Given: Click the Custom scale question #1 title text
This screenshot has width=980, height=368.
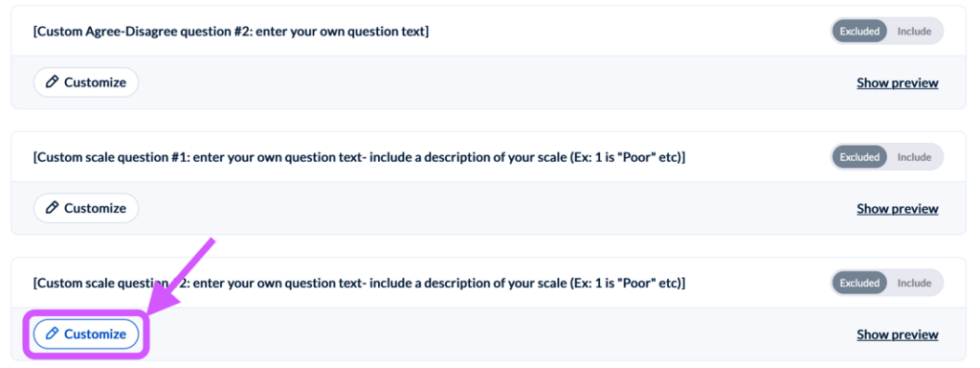Looking at the screenshot, I should click(x=359, y=157).
